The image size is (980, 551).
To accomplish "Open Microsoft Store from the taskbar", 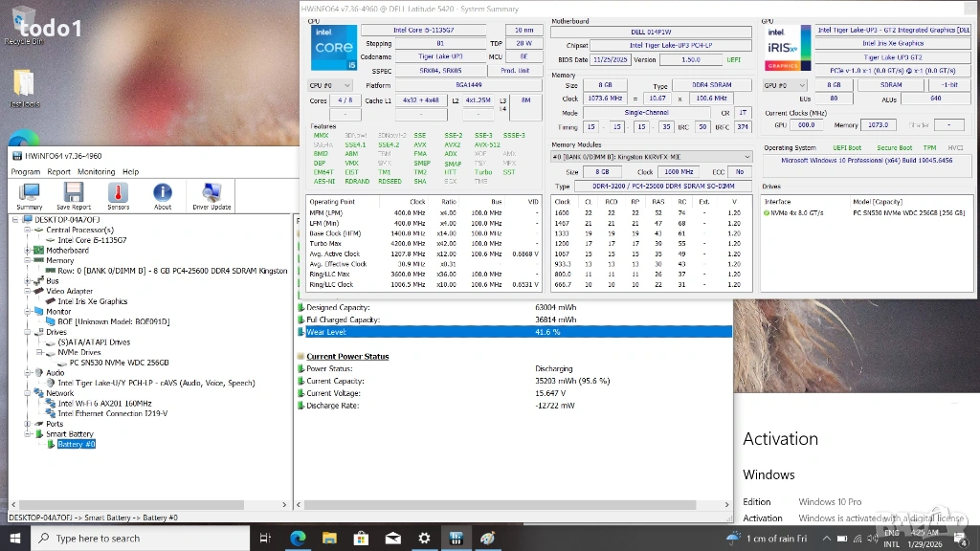I will [361, 539].
